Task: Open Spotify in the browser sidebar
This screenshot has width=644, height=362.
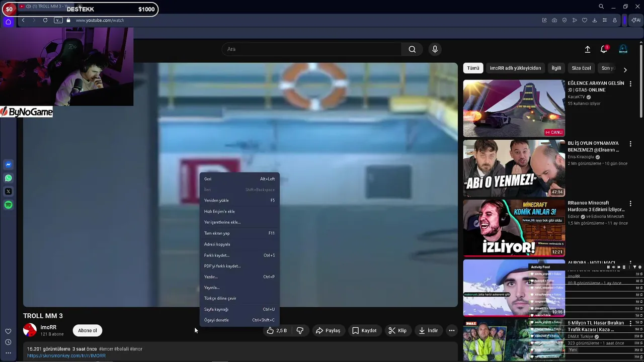Action: [9, 205]
